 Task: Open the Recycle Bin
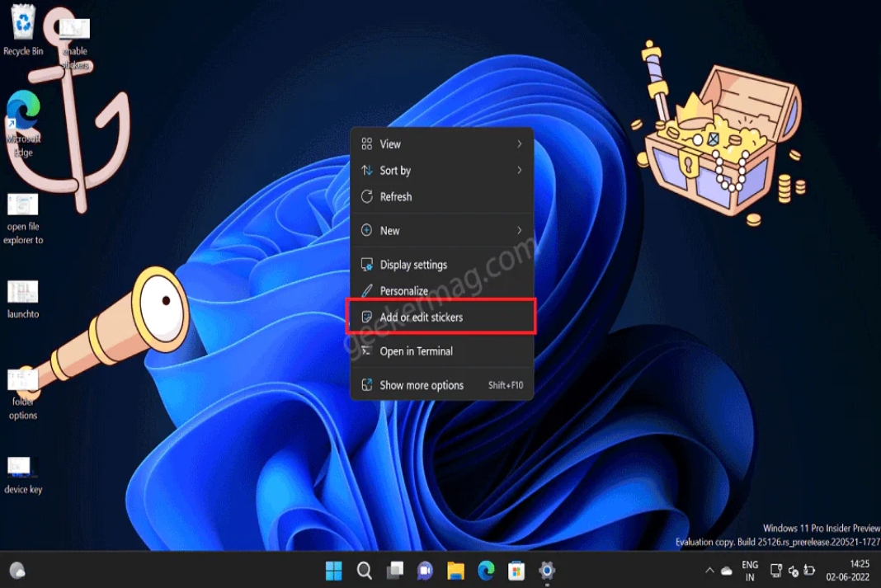[x=21, y=21]
